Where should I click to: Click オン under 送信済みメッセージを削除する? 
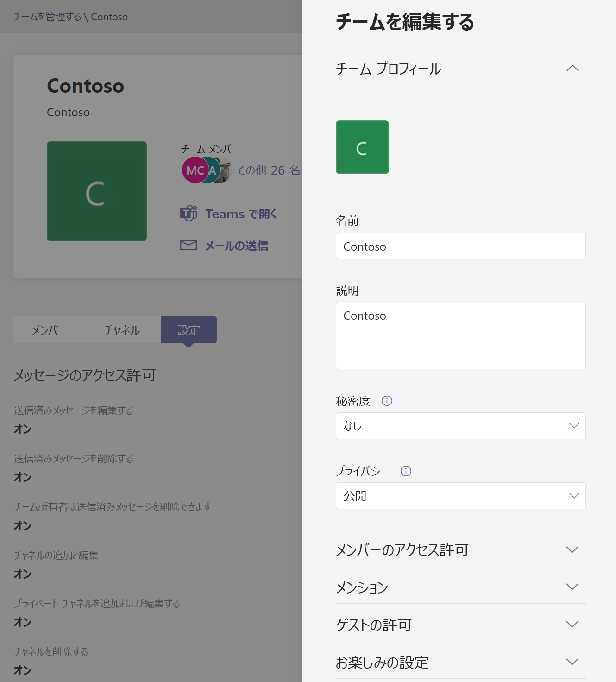(23, 477)
